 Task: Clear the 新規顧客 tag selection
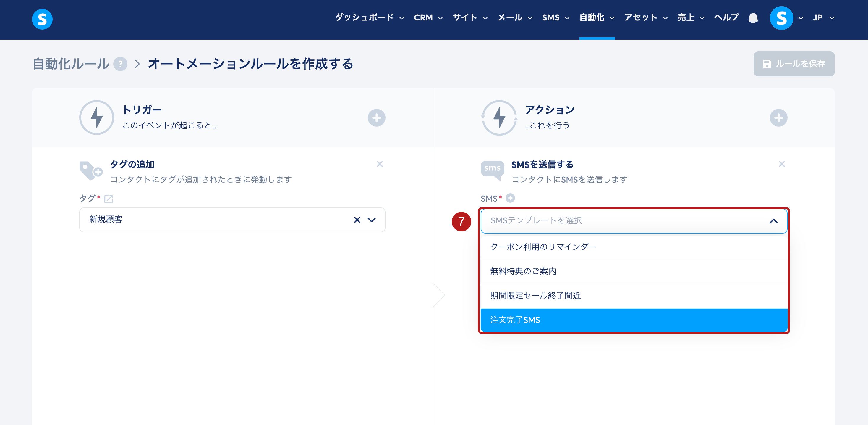357,220
